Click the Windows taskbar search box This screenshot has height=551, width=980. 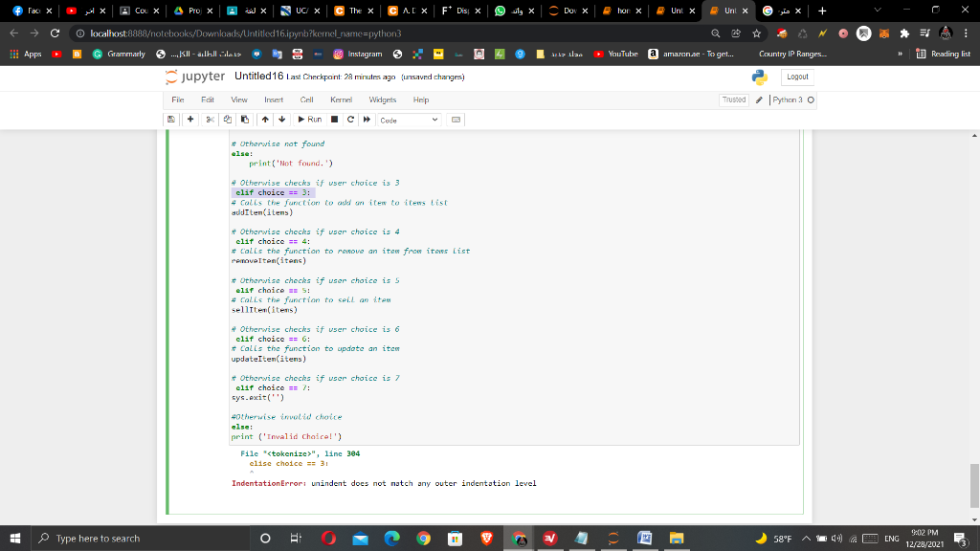(x=140, y=538)
